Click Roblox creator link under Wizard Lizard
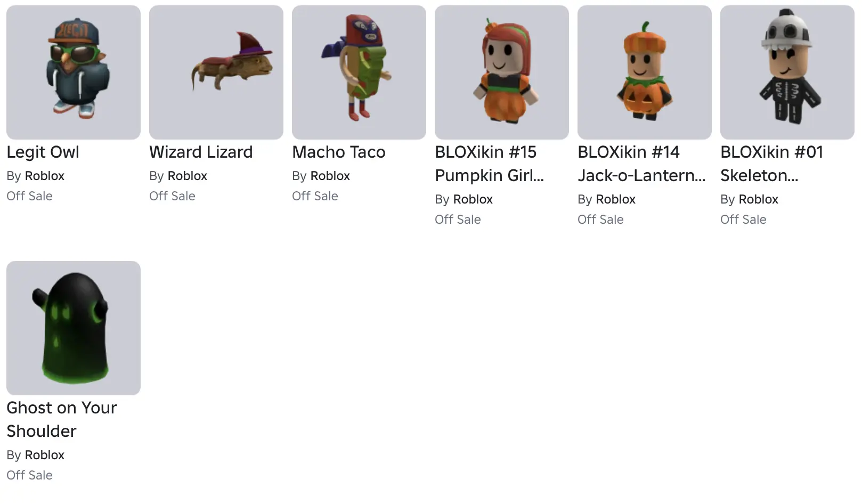This screenshot has width=862, height=504. 188,176
